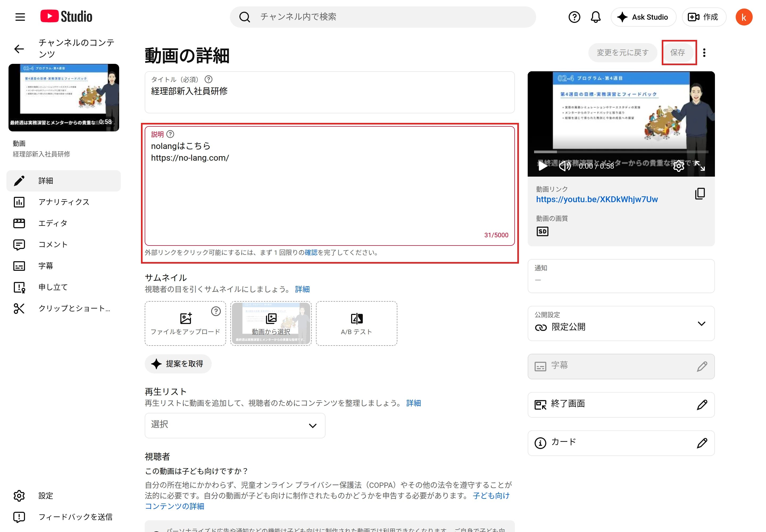Click 提案を取得 button
Image resolution: width=766 pixels, height=532 pixels.
178,364
